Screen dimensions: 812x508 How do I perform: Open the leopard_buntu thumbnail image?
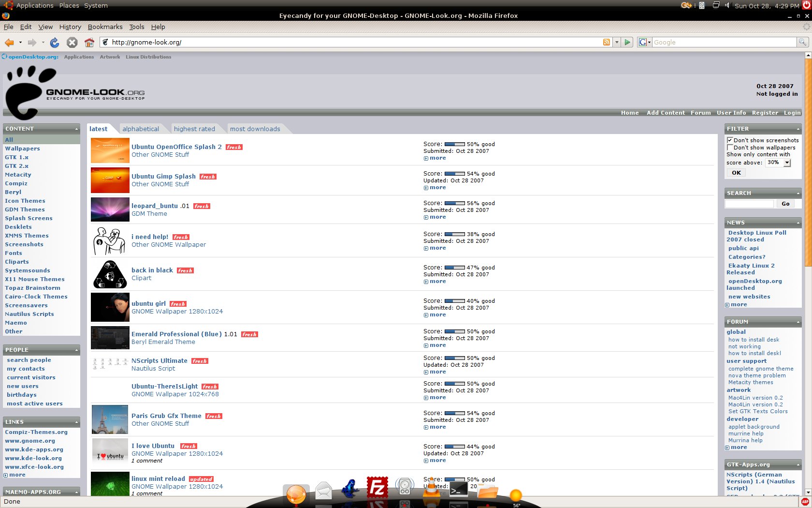(x=110, y=209)
